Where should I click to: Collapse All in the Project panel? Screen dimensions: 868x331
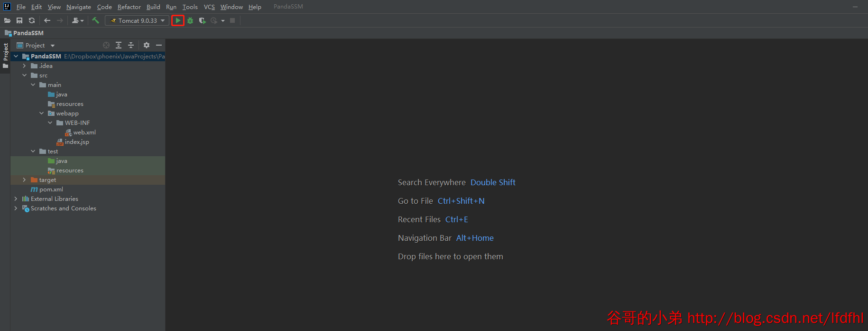pyautogui.click(x=131, y=45)
